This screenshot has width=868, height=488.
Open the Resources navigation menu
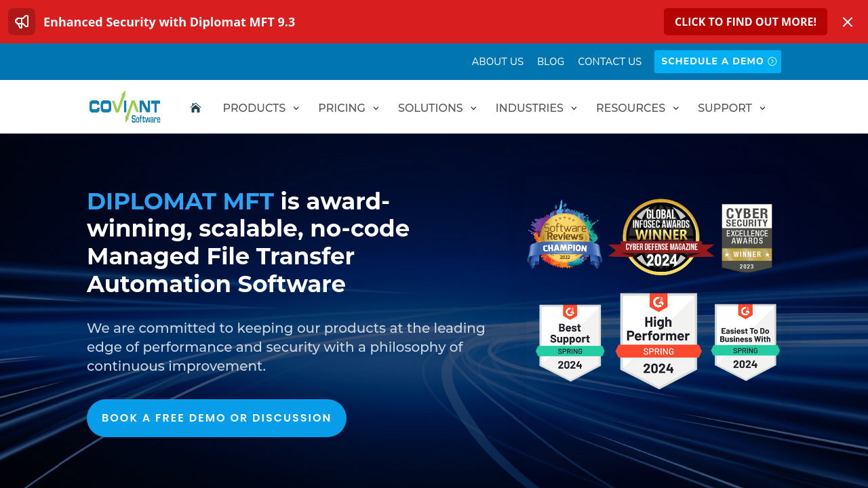tap(637, 108)
